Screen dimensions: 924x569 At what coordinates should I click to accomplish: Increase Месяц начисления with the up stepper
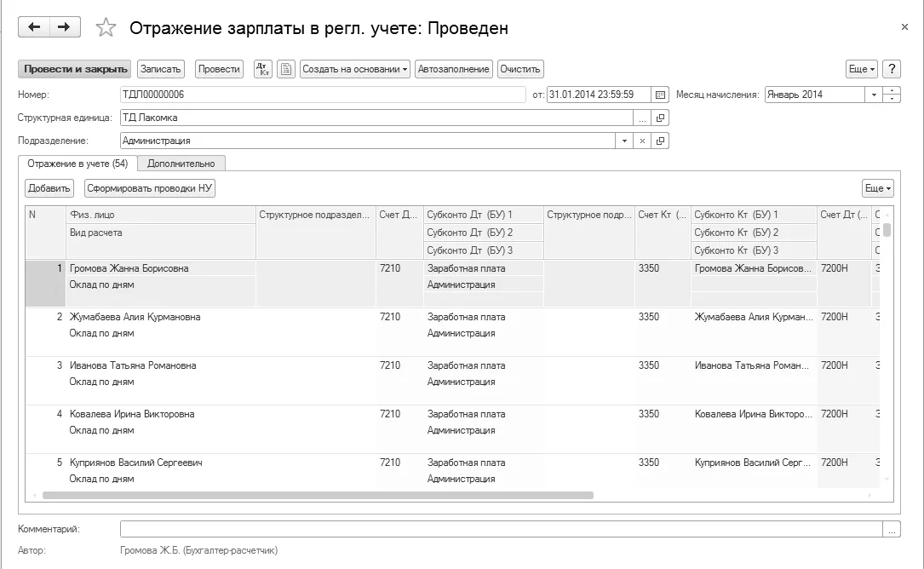(892, 91)
